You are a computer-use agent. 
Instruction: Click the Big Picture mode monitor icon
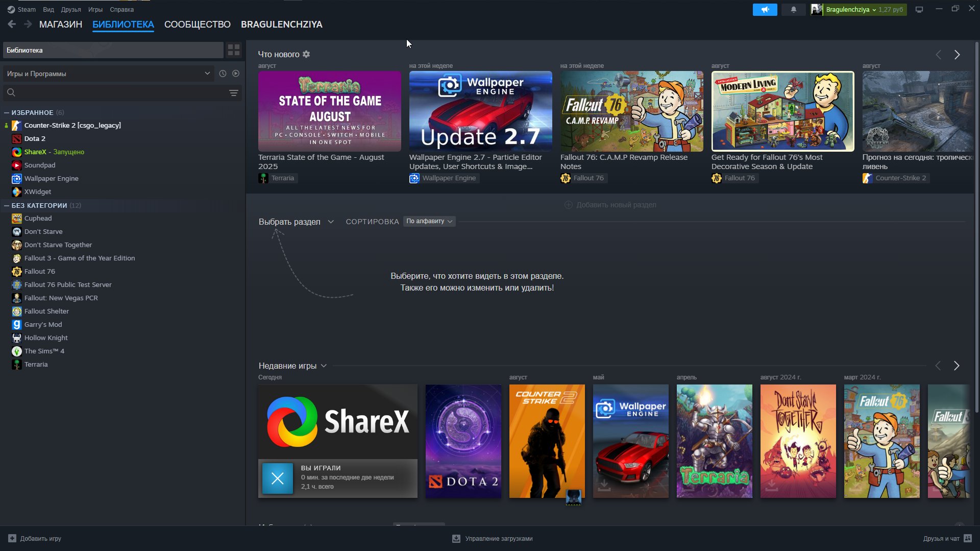919,10
